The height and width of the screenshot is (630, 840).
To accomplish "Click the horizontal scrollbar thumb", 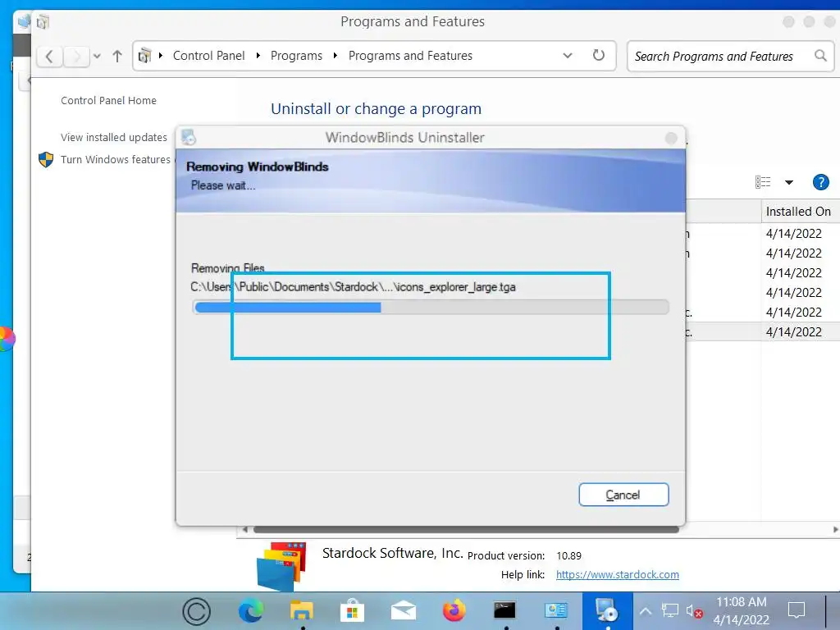I will coord(466,530).
